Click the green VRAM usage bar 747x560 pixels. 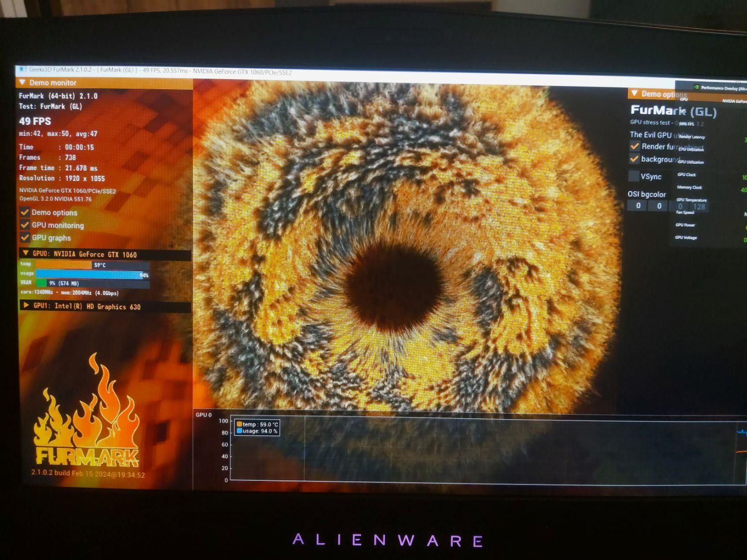coord(42,283)
